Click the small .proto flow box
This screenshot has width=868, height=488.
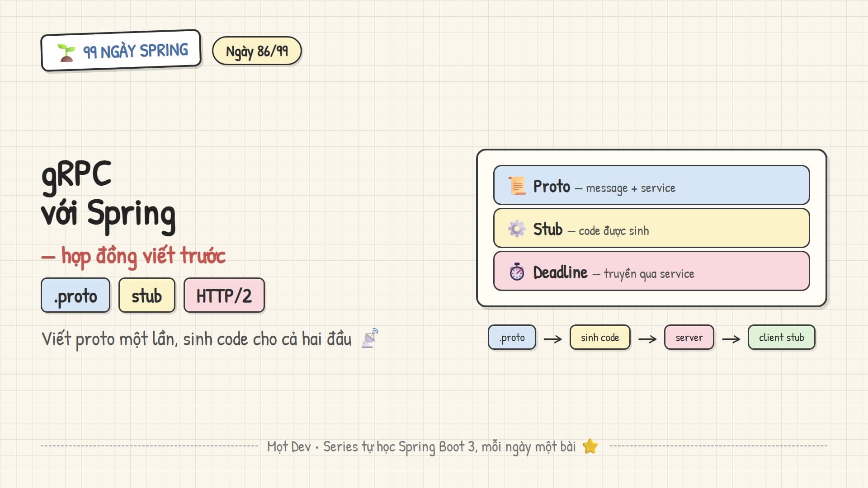pyautogui.click(x=512, y=338)
